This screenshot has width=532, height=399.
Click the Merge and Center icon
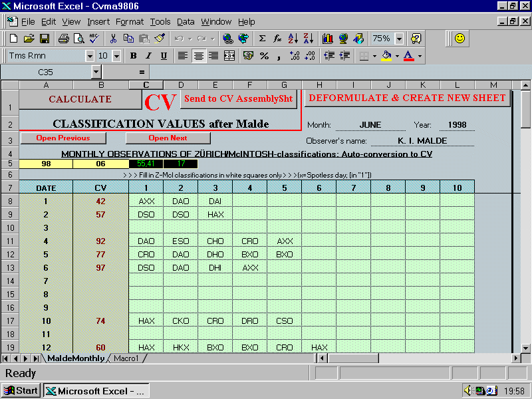(x=229, y=56)
